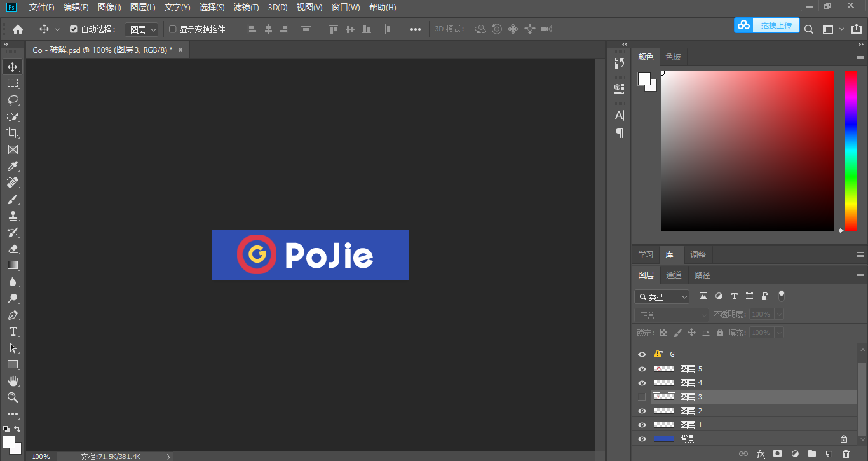
Task: Click the Home icon in options bar
Action: tap(18, 29)
